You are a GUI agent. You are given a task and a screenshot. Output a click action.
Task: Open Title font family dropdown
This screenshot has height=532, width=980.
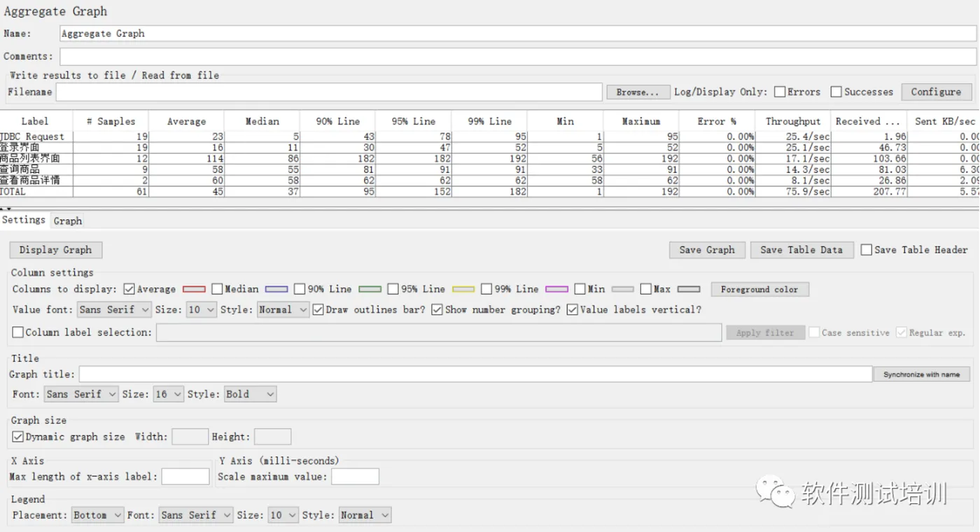tap(81, 394)
